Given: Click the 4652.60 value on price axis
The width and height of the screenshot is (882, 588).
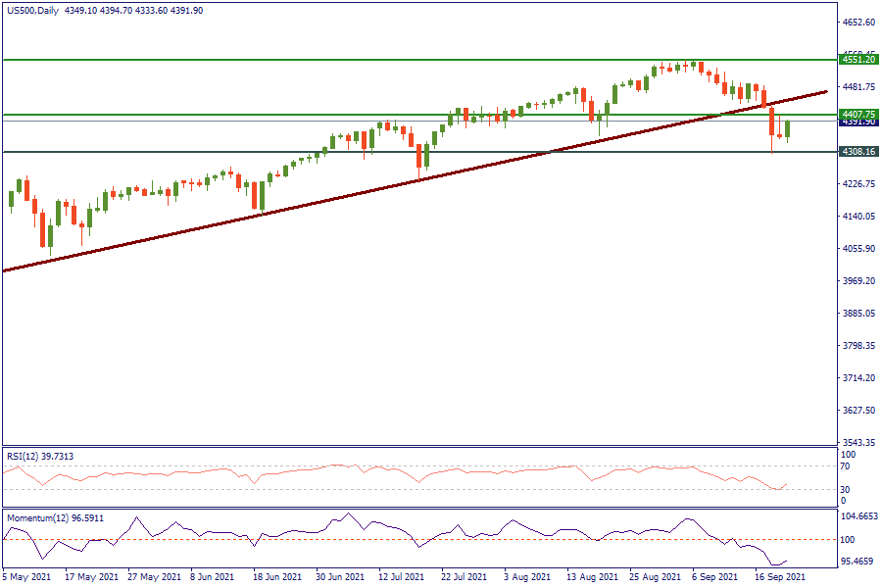Looking at the screenshot, I should point(858,23).
